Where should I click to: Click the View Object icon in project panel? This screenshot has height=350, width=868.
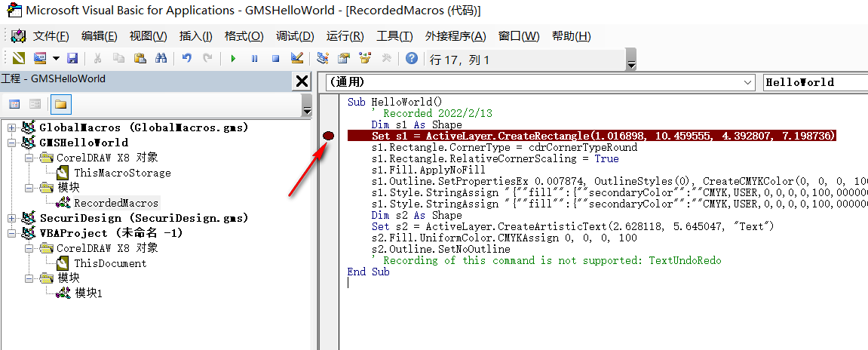(x=35, y=104)
